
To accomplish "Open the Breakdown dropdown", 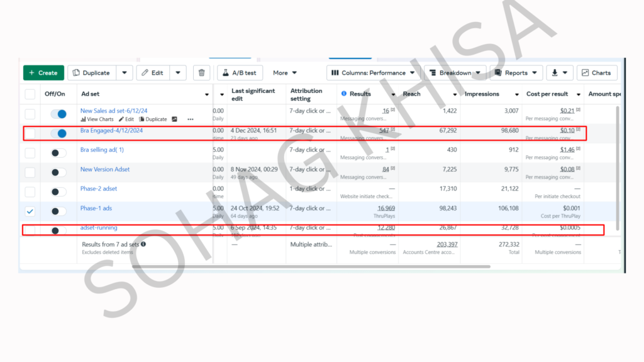I will 455,73.
